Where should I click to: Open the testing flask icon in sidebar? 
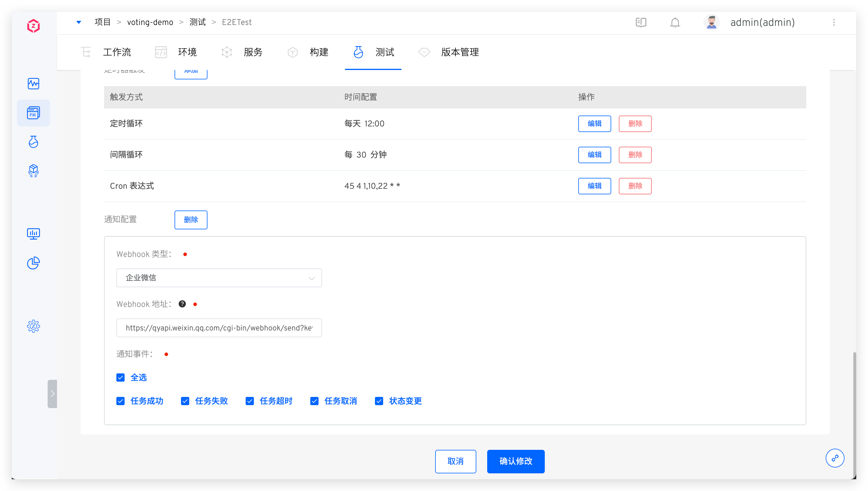[x=33, y=142]
